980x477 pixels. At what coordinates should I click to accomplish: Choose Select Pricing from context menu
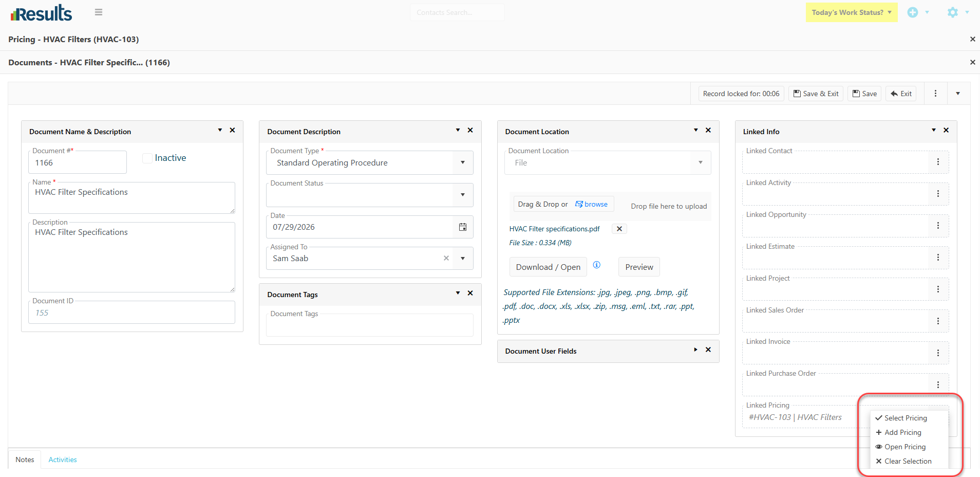909,418
